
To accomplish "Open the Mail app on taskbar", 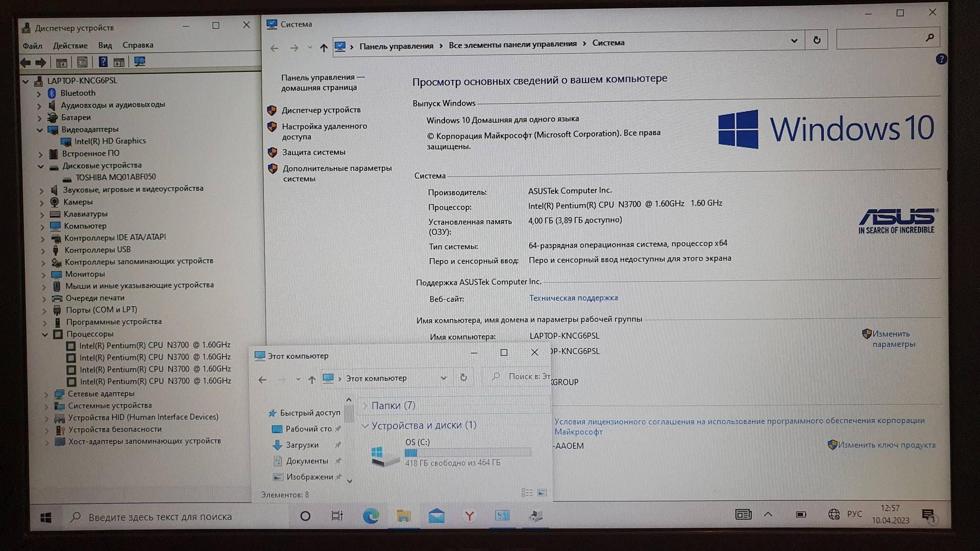I will click(x=436, y=516).
